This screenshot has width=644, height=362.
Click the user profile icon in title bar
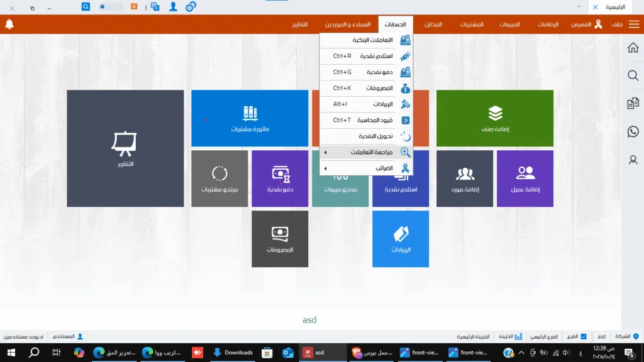coord(173,6)
